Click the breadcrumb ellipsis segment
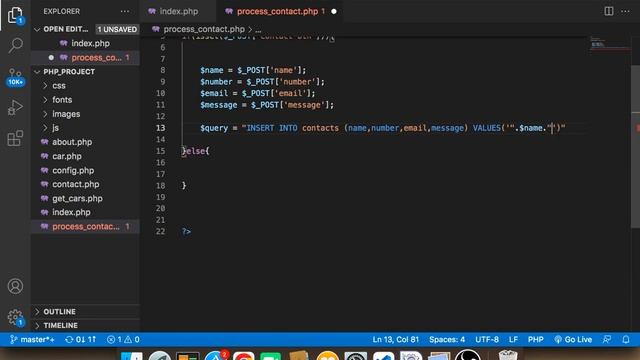The image size is (640, 360). click(258, 30)
